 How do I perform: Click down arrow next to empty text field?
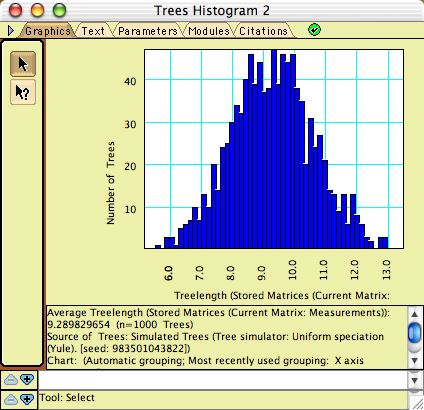pos(415,380)
